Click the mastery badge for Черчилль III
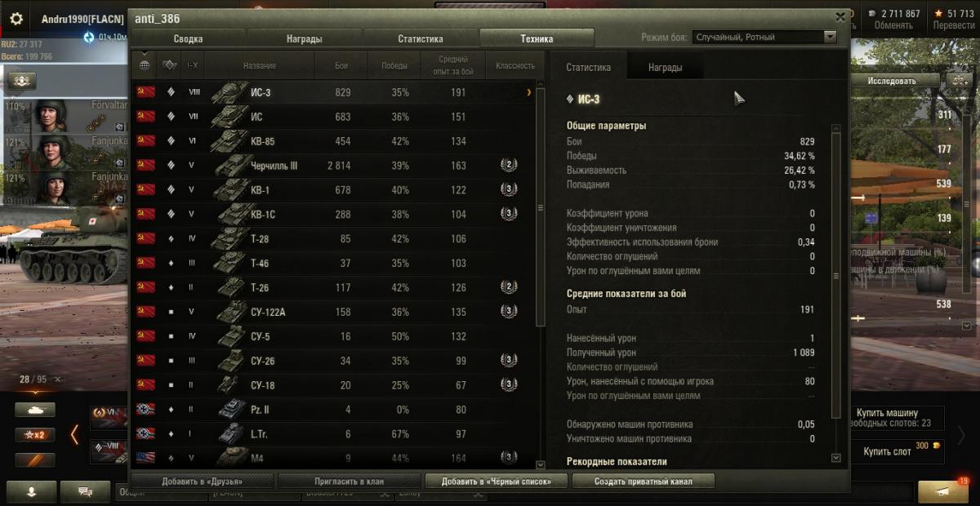This screenshot has width=980, height=506. (509, 166)
